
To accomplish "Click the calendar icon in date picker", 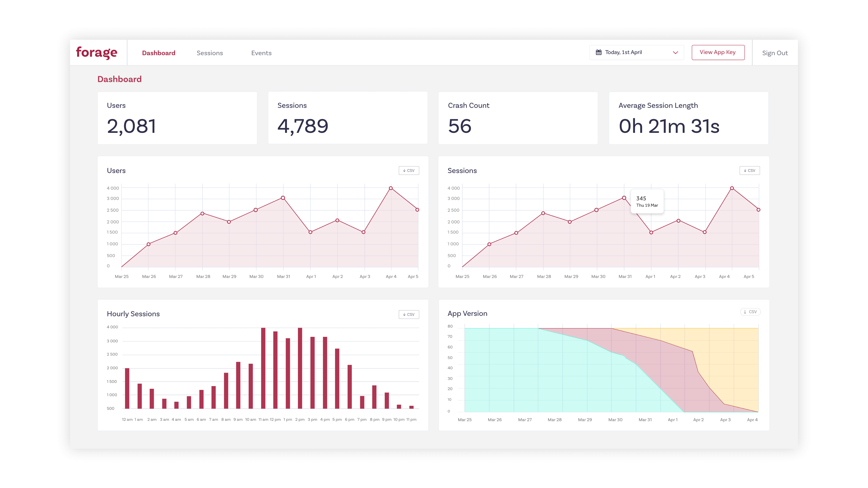I will [x=598, y=52].
